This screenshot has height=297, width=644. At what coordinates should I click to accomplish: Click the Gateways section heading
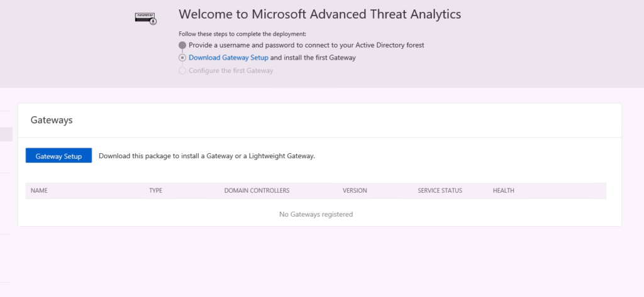tap(52, 120)
